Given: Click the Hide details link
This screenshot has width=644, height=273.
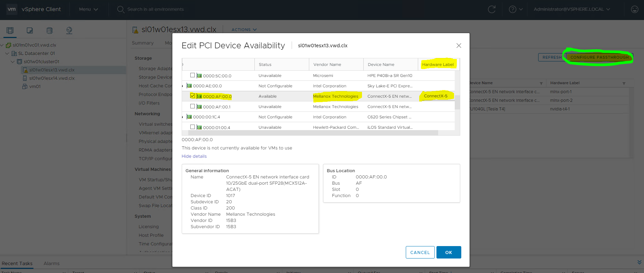Looking at the screenshot, I should click(194, 156).
